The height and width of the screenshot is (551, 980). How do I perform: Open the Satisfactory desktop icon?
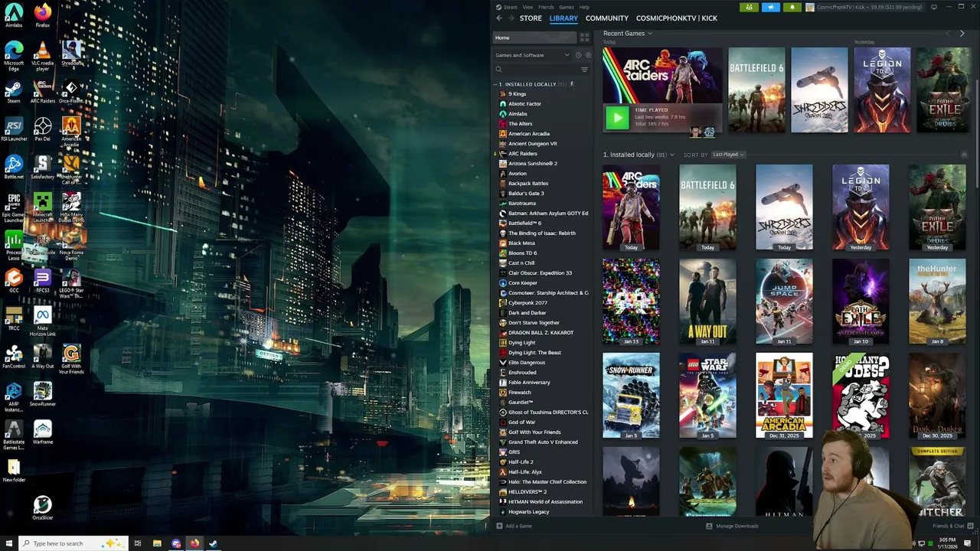[43, 167]
